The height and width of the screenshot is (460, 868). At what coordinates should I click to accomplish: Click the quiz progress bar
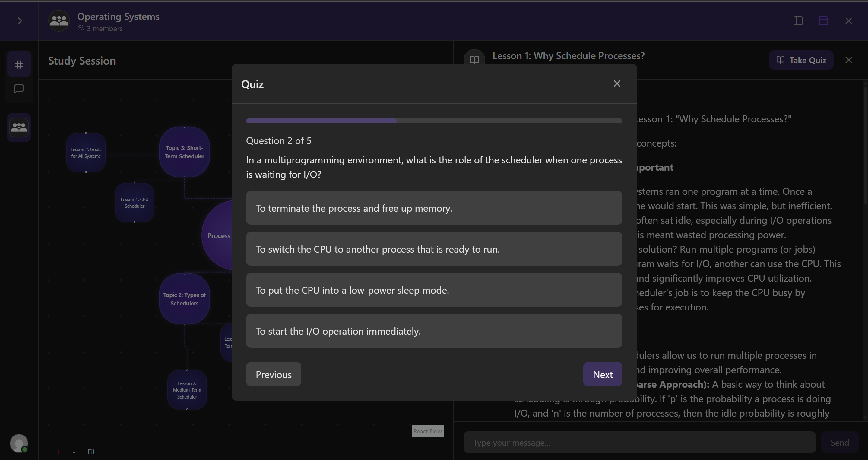coord(434,121)
